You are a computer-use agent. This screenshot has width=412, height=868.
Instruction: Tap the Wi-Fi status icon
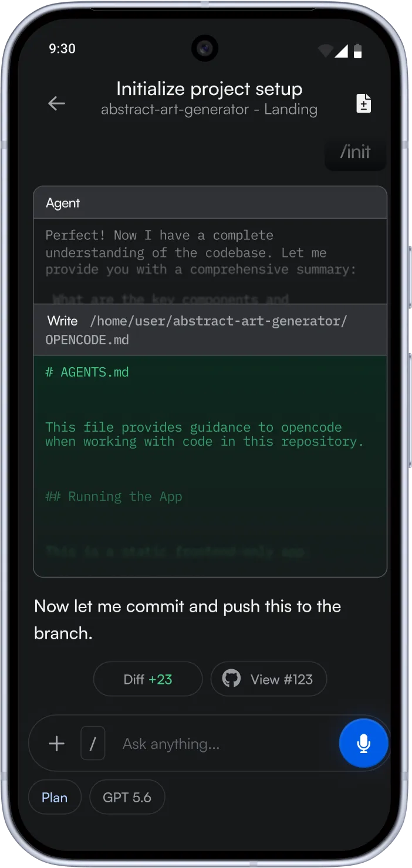coord(325,51)
